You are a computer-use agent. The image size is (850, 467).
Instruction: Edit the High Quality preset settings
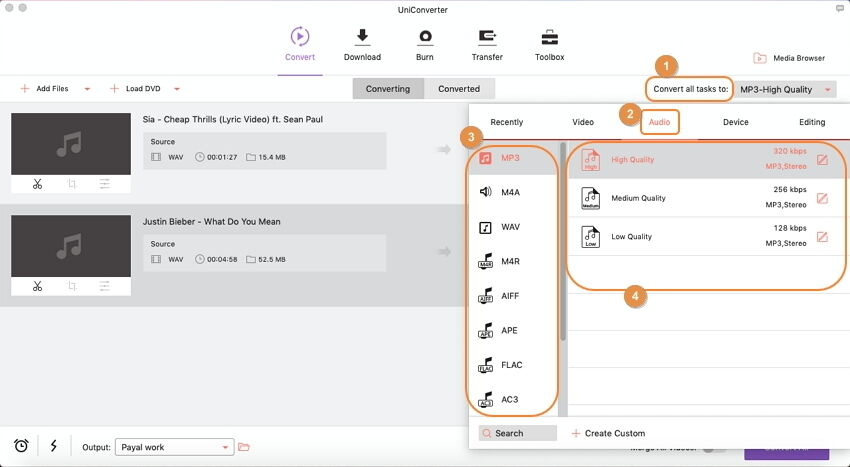pos(822,159)
